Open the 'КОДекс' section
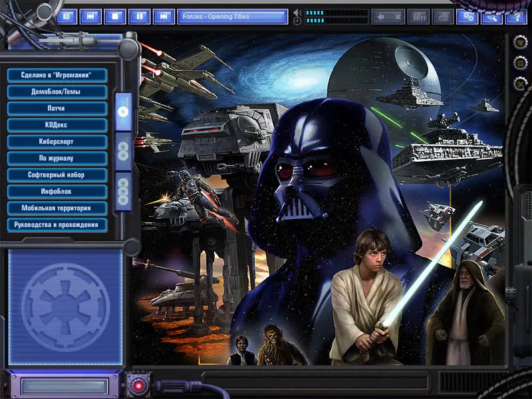 57,125
